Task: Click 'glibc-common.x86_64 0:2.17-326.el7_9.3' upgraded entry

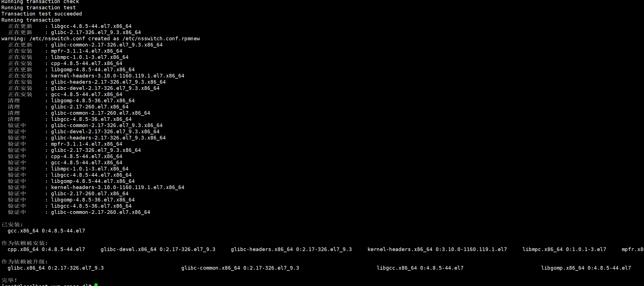Action: [240, 268]
